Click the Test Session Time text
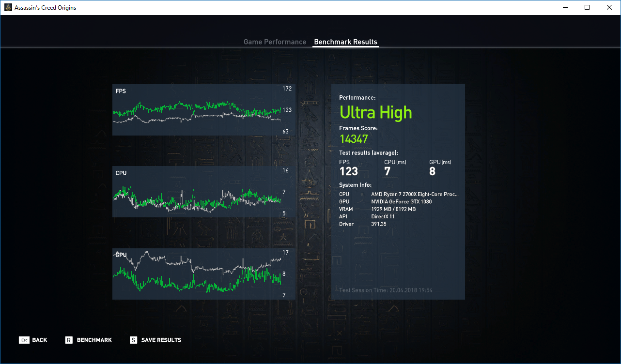 (x=386, y=290)
